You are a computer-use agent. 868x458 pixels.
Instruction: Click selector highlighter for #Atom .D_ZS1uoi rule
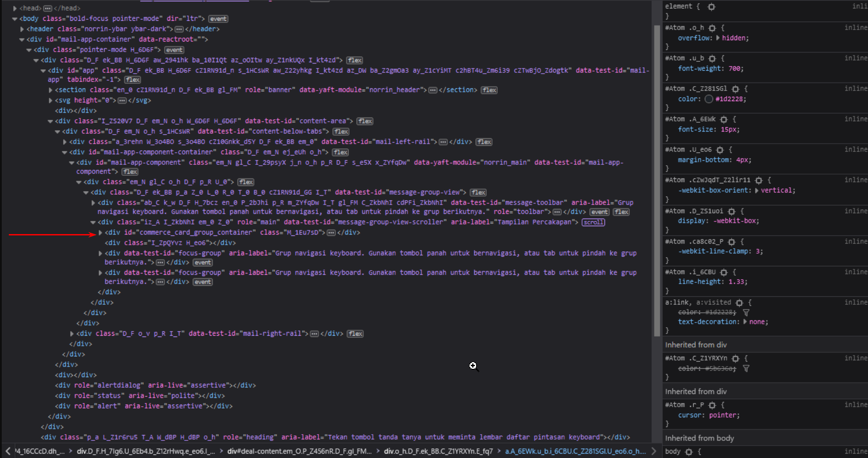(732, 211)
